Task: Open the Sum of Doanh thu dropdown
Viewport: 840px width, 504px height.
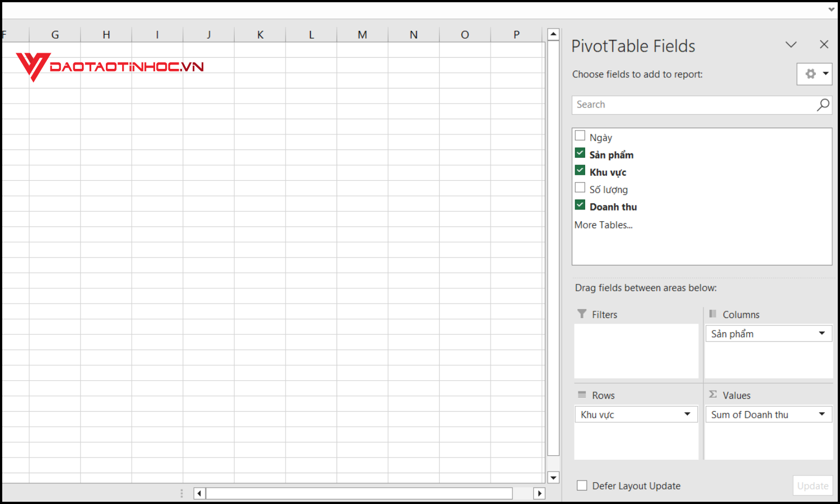Action: [x=821, y=414]
